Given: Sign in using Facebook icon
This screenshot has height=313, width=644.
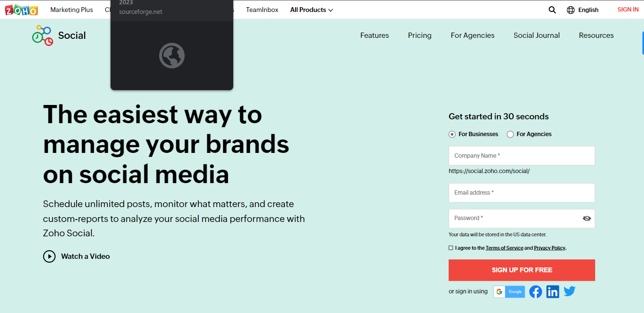Looking at the screenshot, I should point(536,291).
